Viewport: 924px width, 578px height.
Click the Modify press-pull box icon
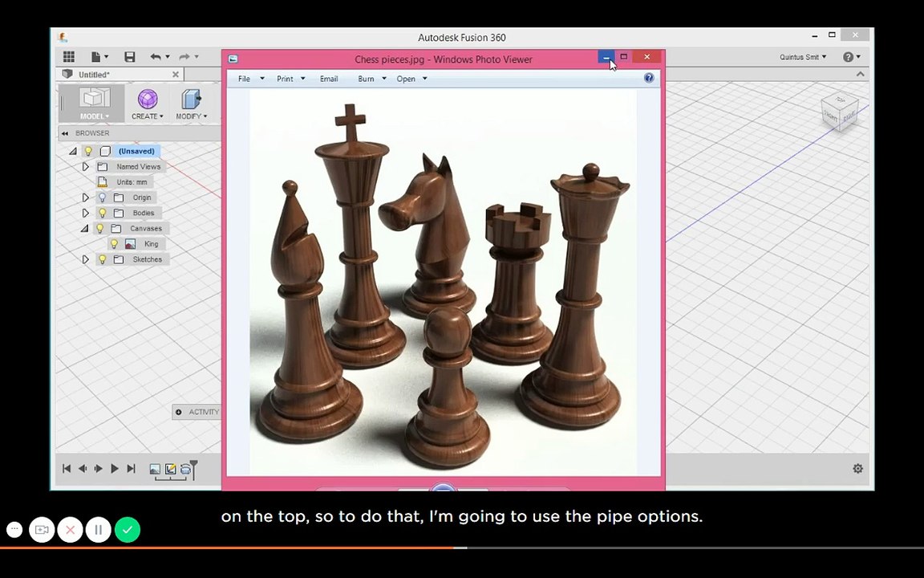[192, 99]
